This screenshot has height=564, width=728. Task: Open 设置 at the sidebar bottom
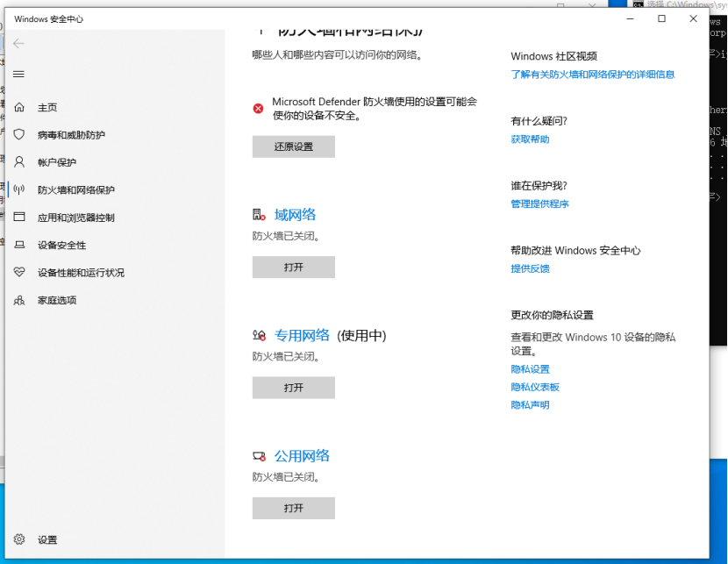pyautogui.click(x=47, y=539)
